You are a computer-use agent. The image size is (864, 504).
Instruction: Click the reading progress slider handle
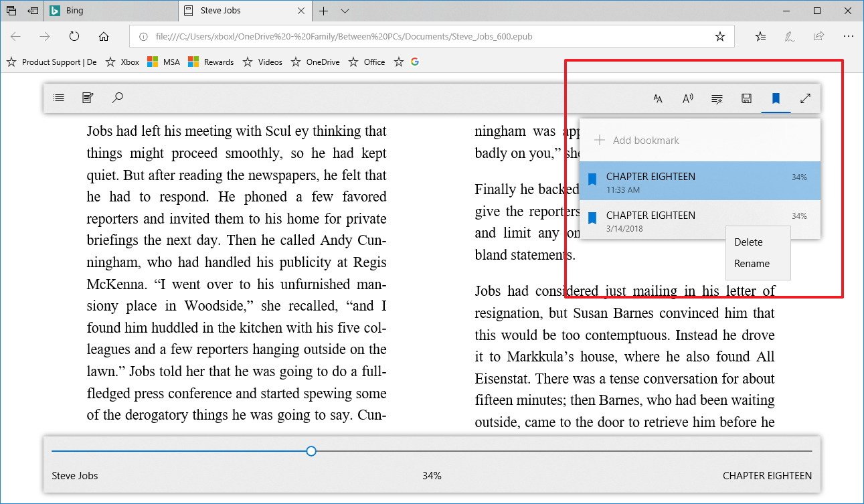click(311, 451)
